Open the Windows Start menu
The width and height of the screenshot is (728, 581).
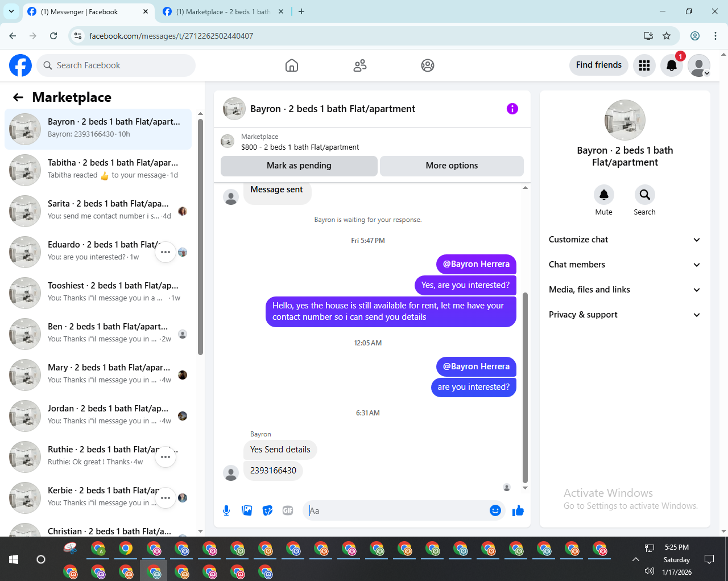(14, 559)
